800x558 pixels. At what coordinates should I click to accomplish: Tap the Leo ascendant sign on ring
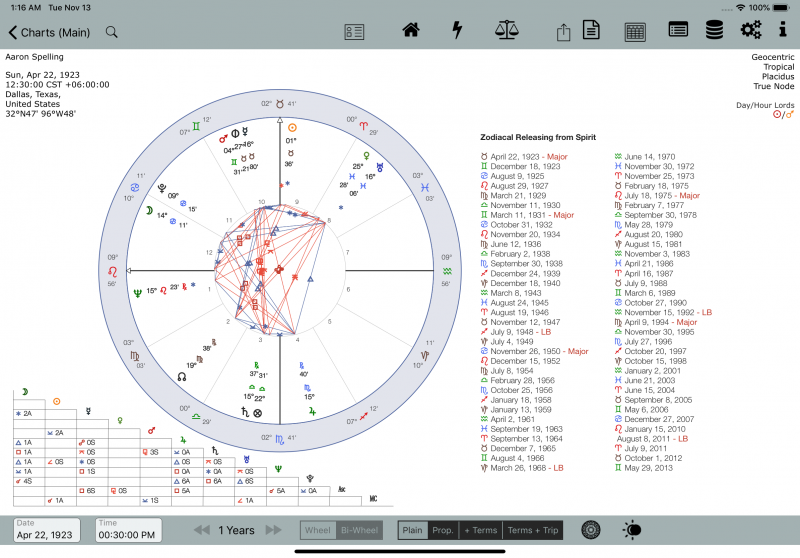113,271
